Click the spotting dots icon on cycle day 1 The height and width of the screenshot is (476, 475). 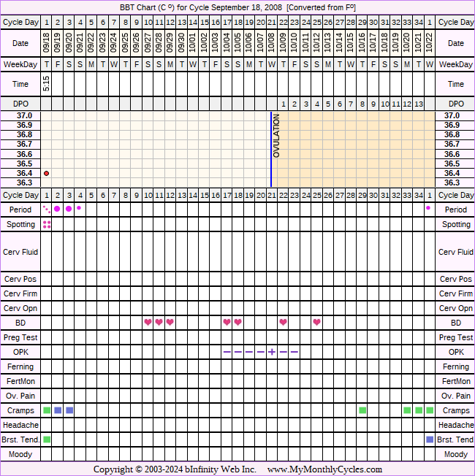point(47,225)
